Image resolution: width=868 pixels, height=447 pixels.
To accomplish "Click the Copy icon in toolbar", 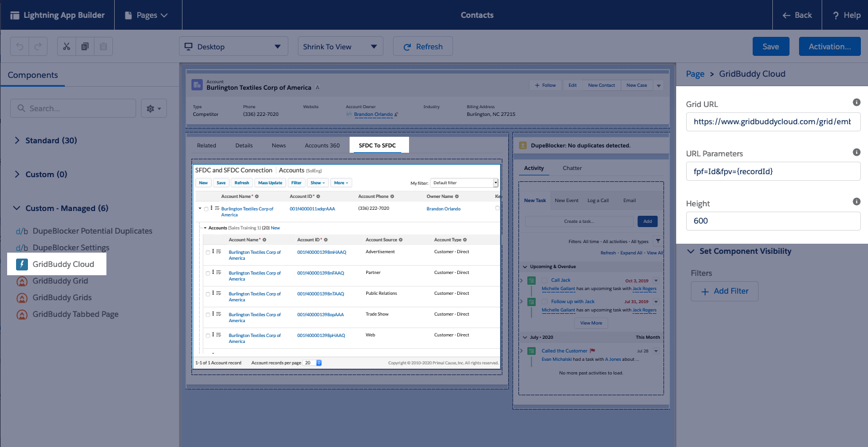I will point(85,46).
